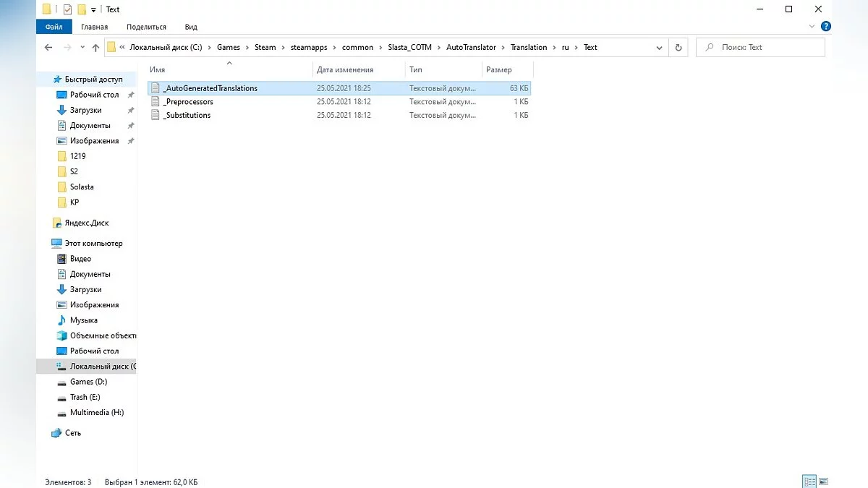Open Windows Explorer help icon
868x488 pixels.
click(x=825, y=26)
